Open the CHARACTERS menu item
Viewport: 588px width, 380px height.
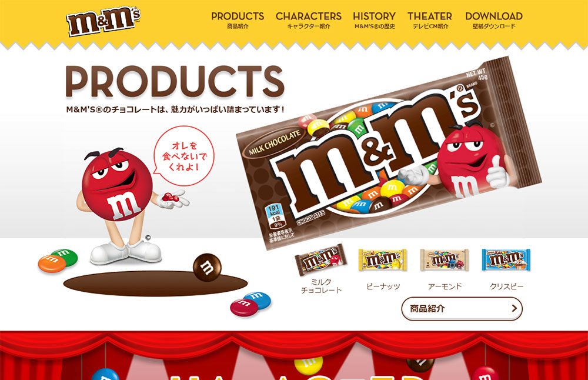pos(309,21)
